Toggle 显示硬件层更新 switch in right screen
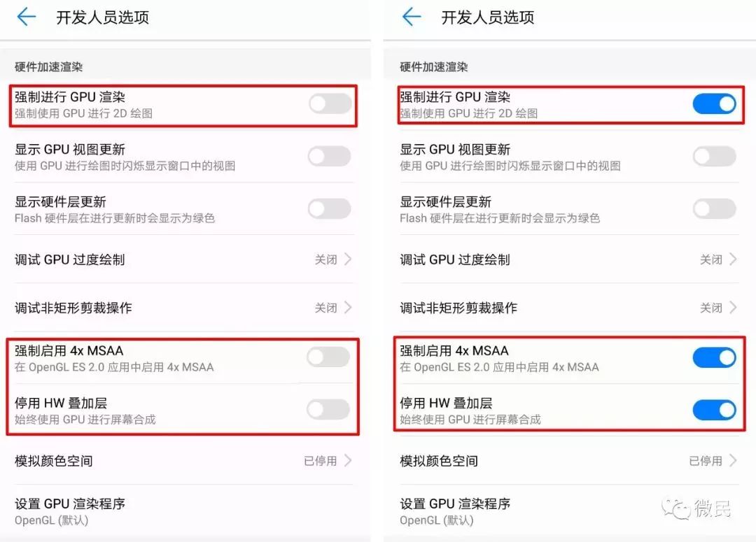756x542 pixels. (x=715, y=208)
